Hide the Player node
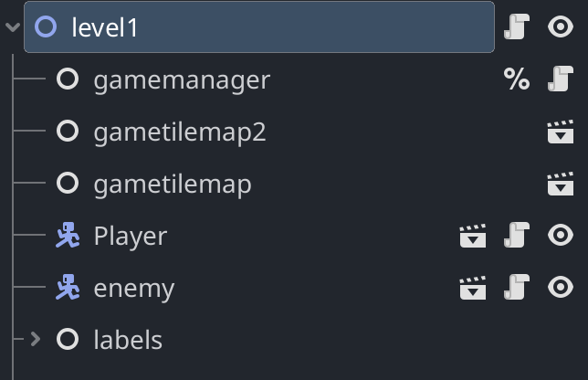 point(561,235)
